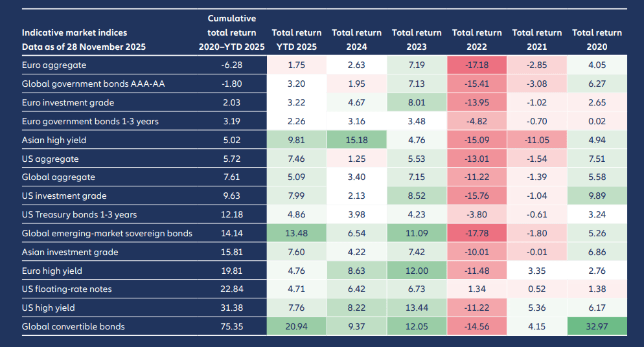Select the 75.35 cumulative return value
This screenshot has height=347, width=644.
231,327
